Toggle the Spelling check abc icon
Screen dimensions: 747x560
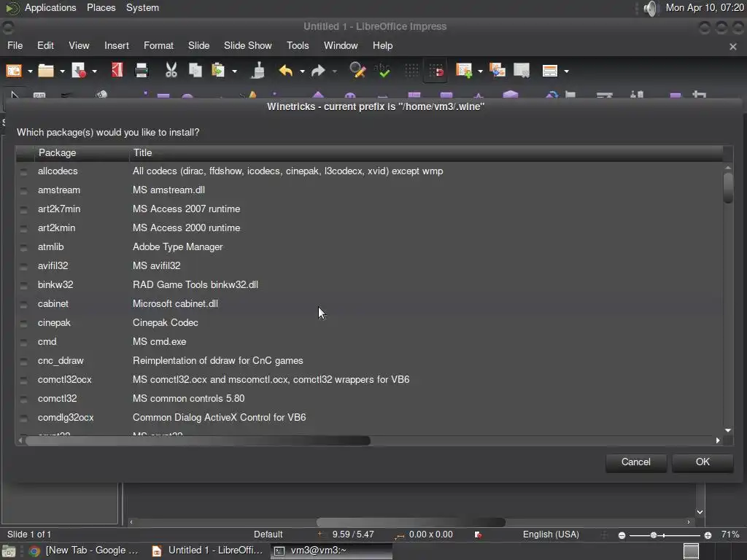[382, 71]
